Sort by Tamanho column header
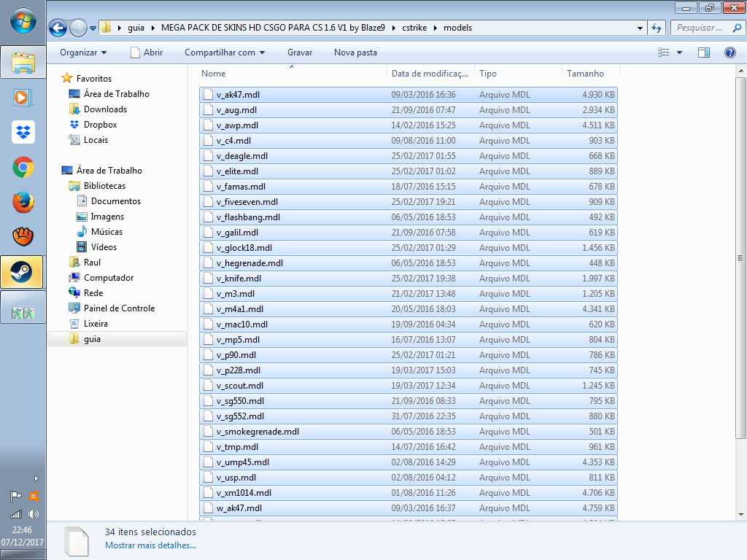 pos(591,74)
